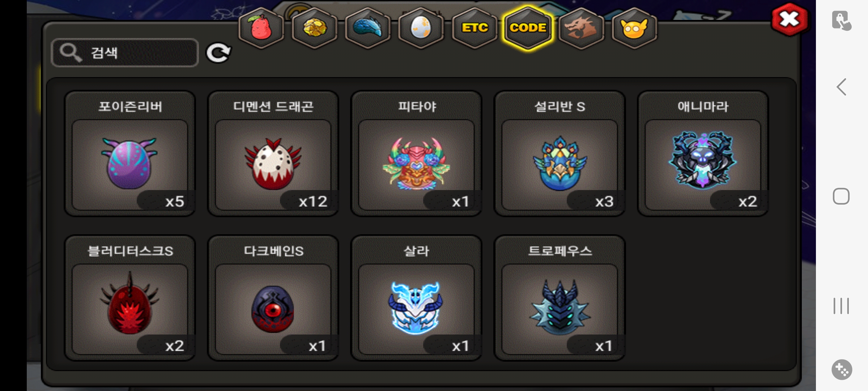Image resolution: width=868 pixels, height=391 pixels.
Task: Select the CODE tab
Action: coord(528,28)
